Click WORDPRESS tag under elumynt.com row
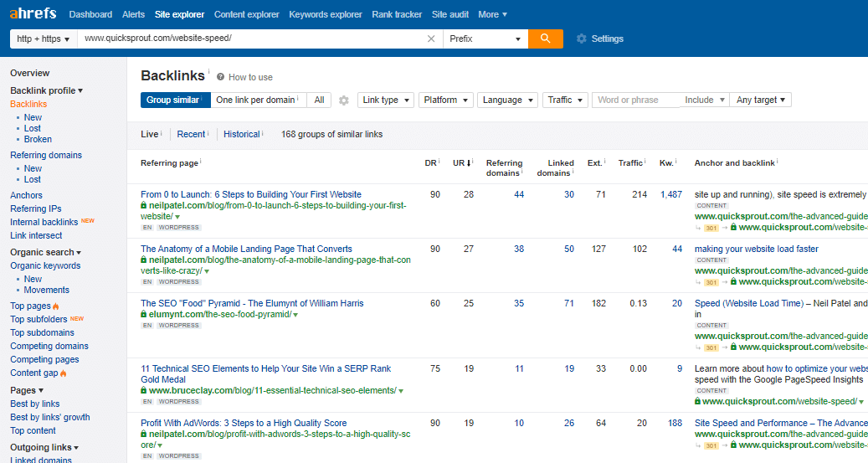868x463 pixels. pyautogui.click(x=179, y=326)
